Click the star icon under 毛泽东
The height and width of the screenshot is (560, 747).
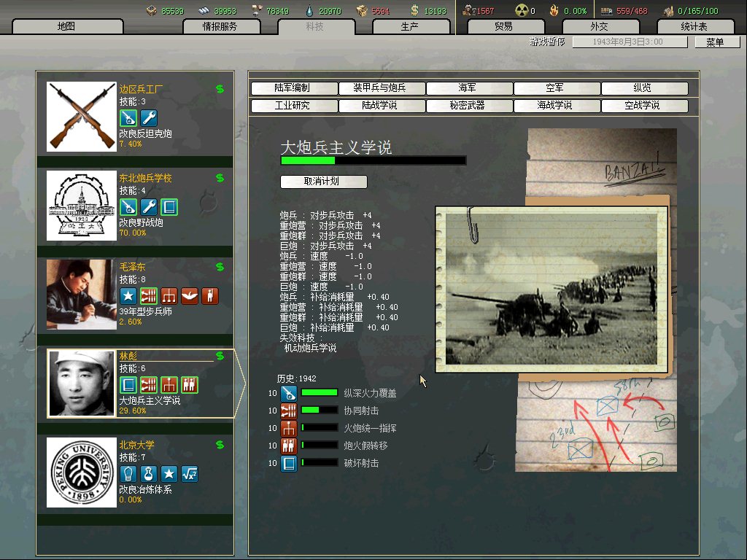tap(128, 296)
